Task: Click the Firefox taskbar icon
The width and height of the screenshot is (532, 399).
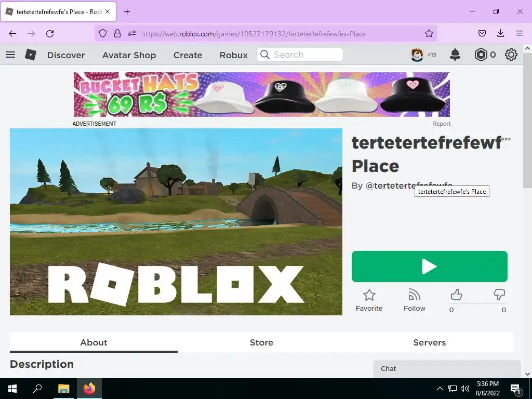Action: (x=89, y=389)
